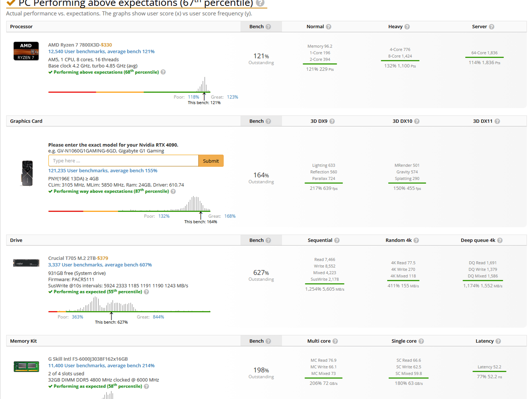The height and width of the screenshot is (399, 532).
Task: Click the help icon beside Deep queue 4k
Action: 500,240
